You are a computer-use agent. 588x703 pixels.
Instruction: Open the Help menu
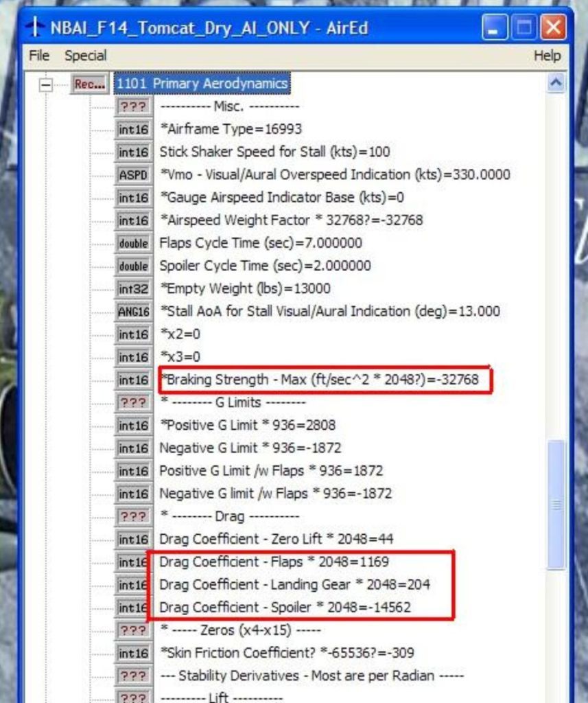pos(547,56)
